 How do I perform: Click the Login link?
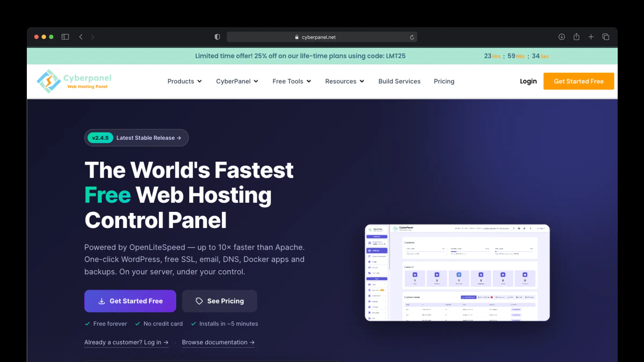(x=528, y=81)
